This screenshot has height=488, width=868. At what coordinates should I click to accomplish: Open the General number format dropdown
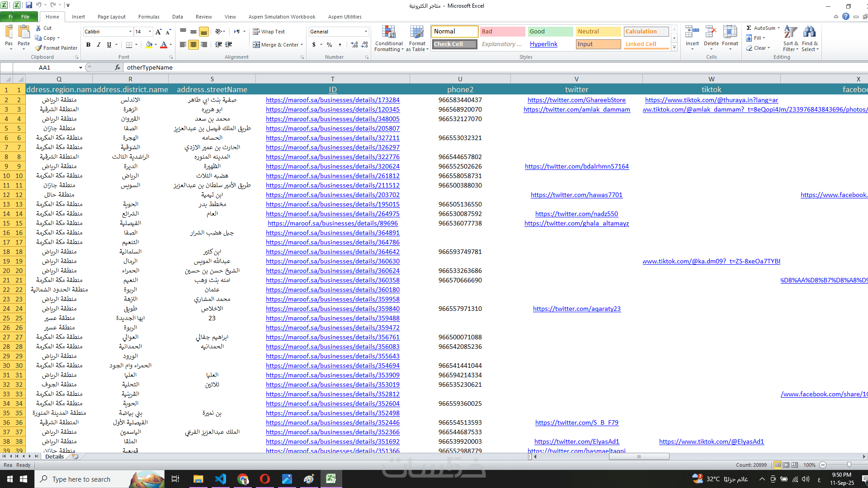[366, 32]
